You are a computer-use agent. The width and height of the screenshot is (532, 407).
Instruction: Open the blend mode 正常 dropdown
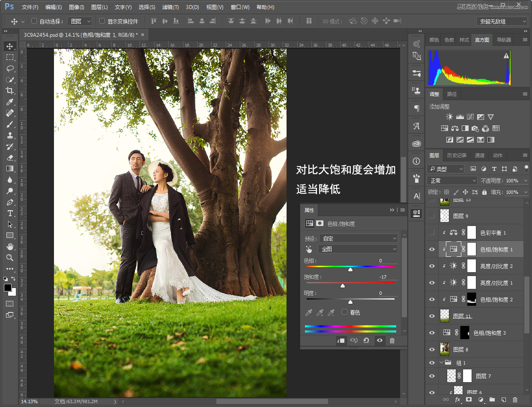point(453,181)
